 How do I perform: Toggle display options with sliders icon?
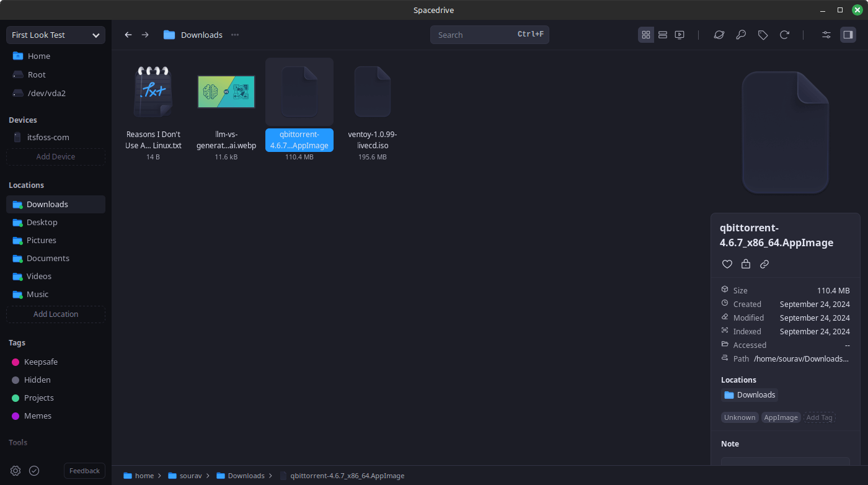(x=826, y=35)
